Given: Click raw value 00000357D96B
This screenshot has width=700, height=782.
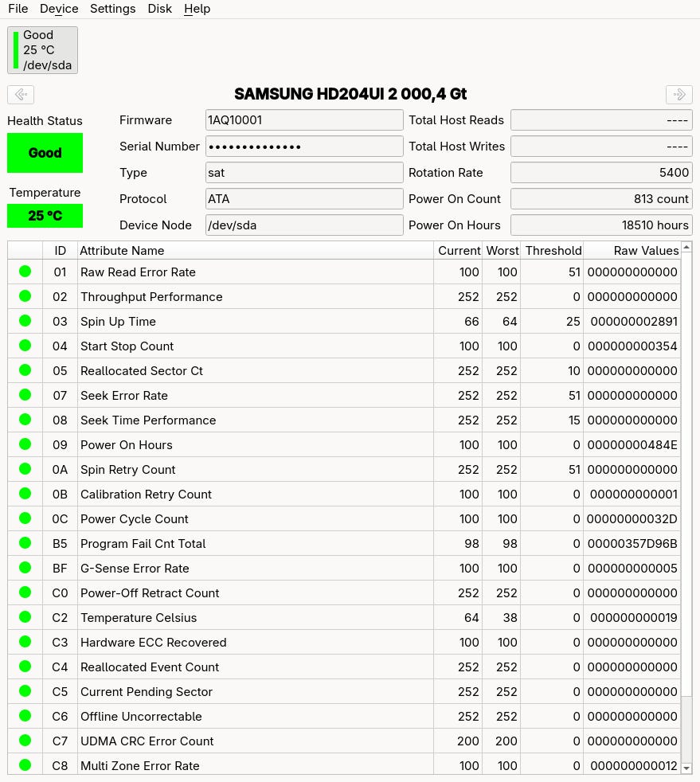Looking at the screenshot, I should pyautogui.click(x=632, y=544).
